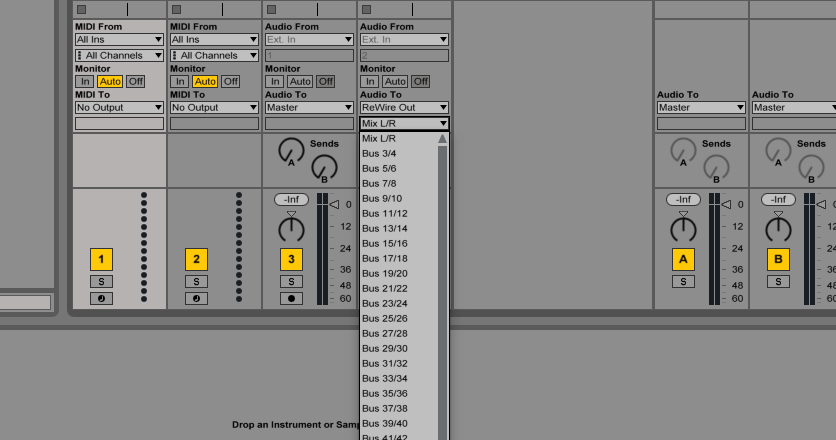Select Bus 3/4 output
The height and width of the screenshot is (440, 836).
(x=399, y=154)
